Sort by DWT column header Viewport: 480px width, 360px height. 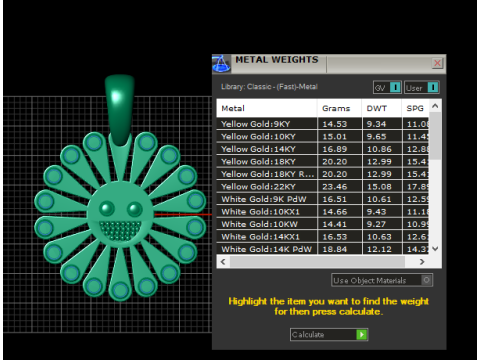(382, 108)
